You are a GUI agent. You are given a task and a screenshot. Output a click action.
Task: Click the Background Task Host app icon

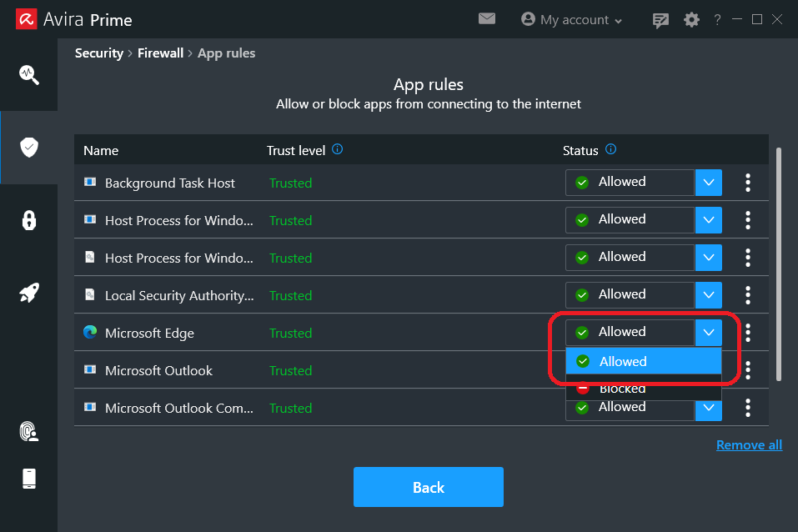click(90, 182)
